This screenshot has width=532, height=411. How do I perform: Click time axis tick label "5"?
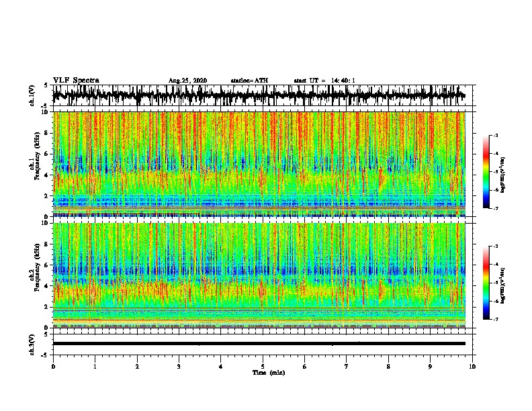[263, 367]
